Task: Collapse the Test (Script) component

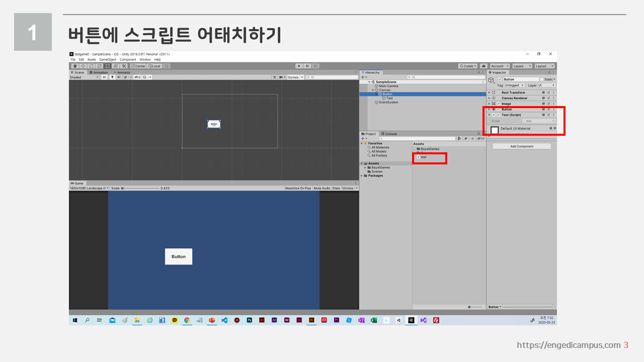Action: point(489,115)
